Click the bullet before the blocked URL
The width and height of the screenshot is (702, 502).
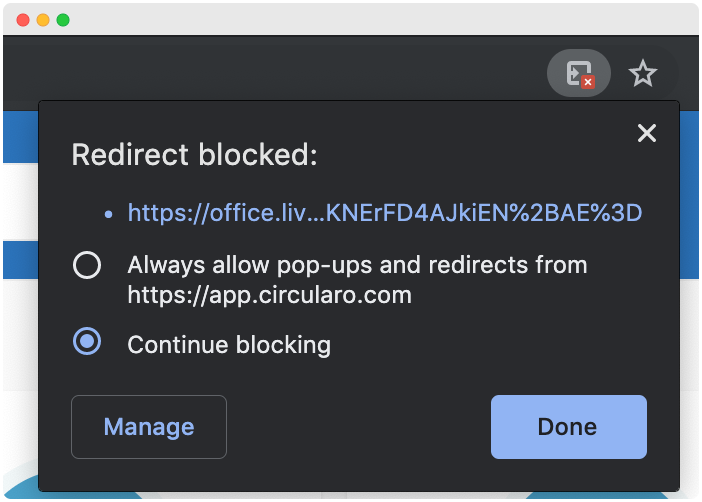tap(109, 214)
